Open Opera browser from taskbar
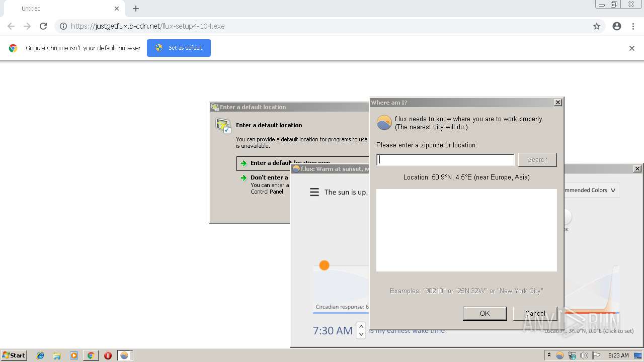The image size is (644, 362). 108,355
